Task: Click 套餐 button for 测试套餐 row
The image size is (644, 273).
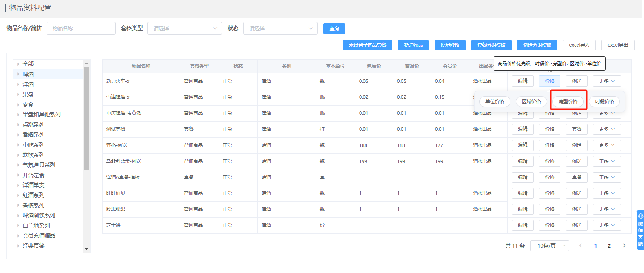Action: (577, 129)
